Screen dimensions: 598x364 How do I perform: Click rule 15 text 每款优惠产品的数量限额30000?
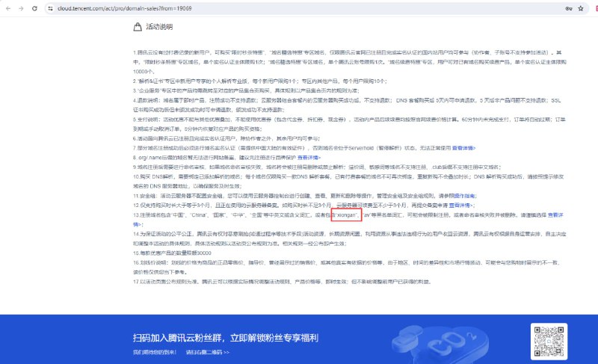pos(172,253)
